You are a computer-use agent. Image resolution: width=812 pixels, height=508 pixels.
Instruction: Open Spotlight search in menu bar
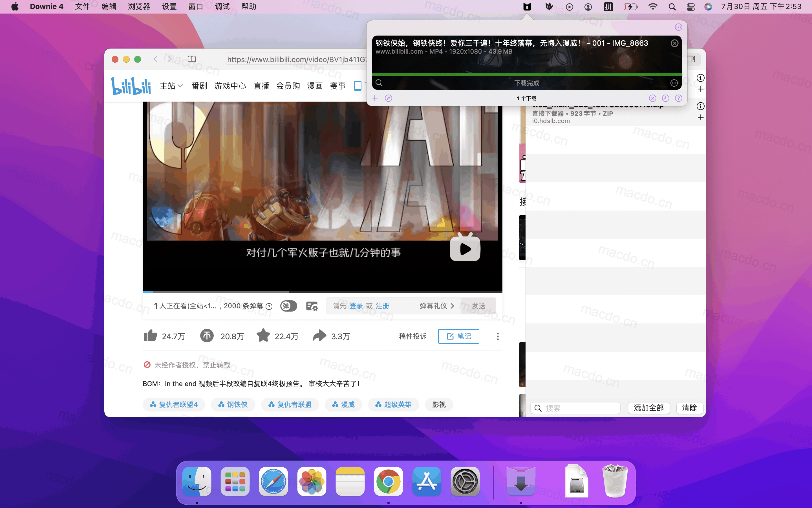point(672,7)
